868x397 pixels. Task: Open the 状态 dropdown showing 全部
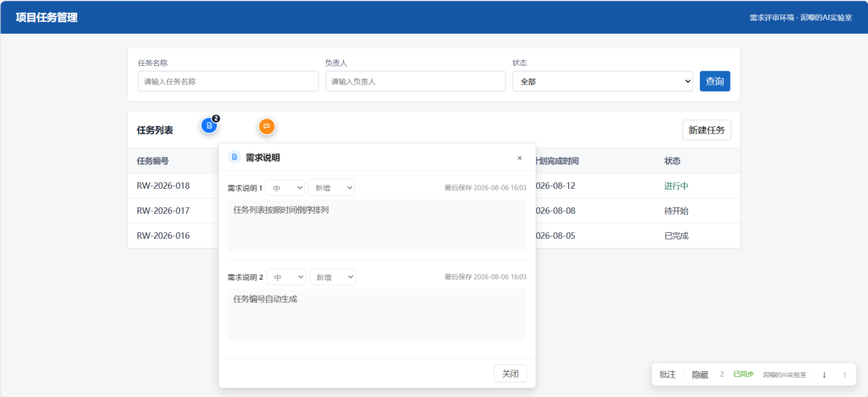click(602, 81)
